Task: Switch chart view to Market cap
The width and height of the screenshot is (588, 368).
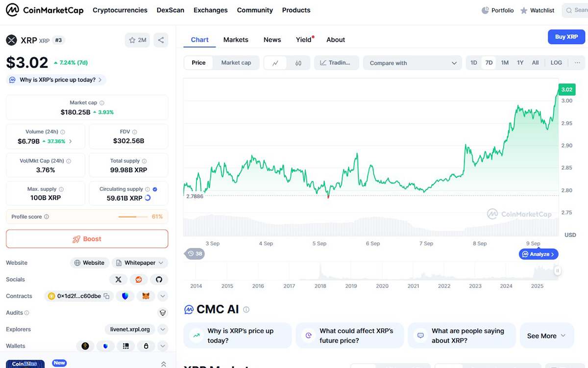Action: [236, 63]
